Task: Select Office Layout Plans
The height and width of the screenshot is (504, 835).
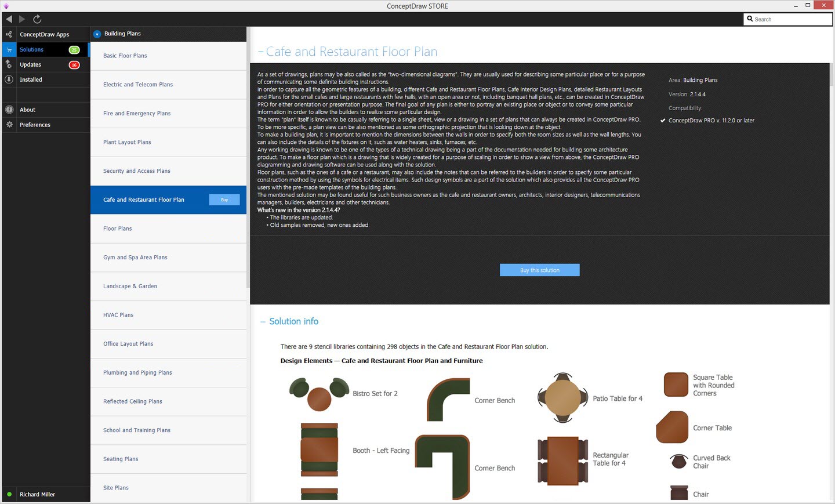Action: pos(168,344)
